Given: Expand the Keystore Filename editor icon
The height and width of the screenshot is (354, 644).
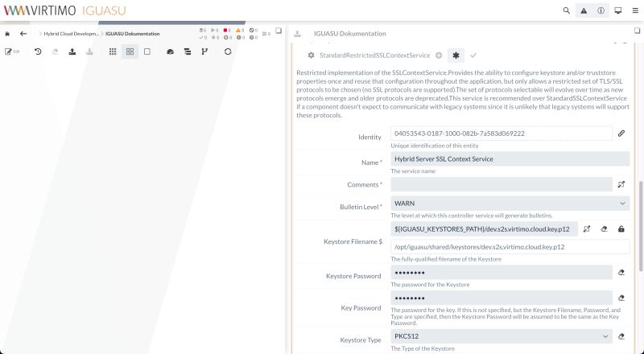Looking at the screenshot, I should pos(587,229).
